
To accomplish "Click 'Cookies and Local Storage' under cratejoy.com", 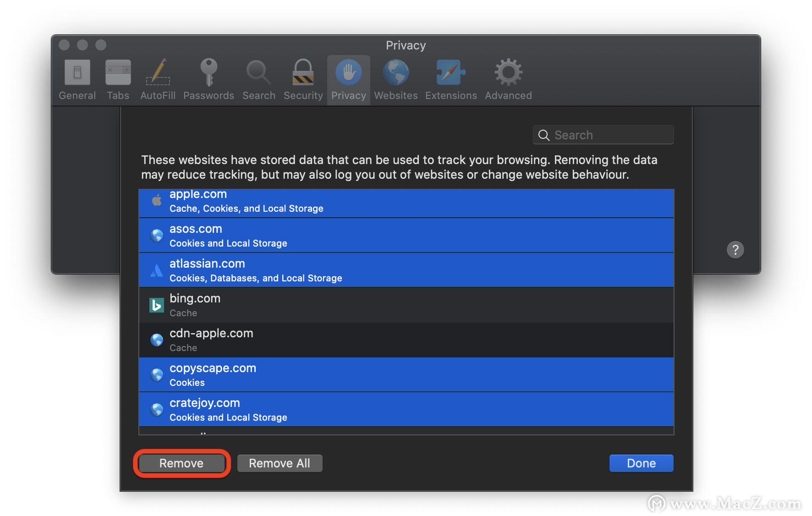I will tap(228, 417).
